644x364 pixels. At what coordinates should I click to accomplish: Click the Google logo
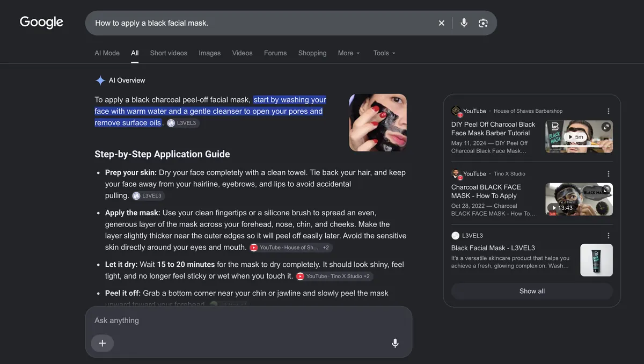[x=41, y=23]
